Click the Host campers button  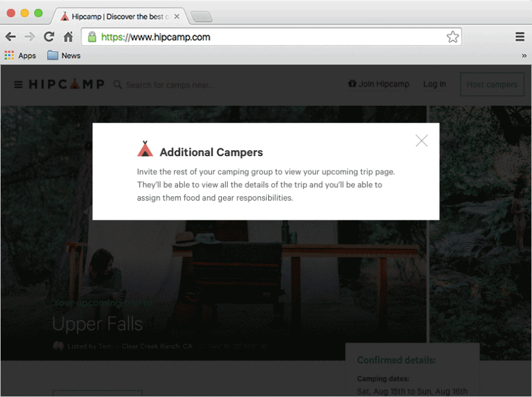(x=492, y=85)
